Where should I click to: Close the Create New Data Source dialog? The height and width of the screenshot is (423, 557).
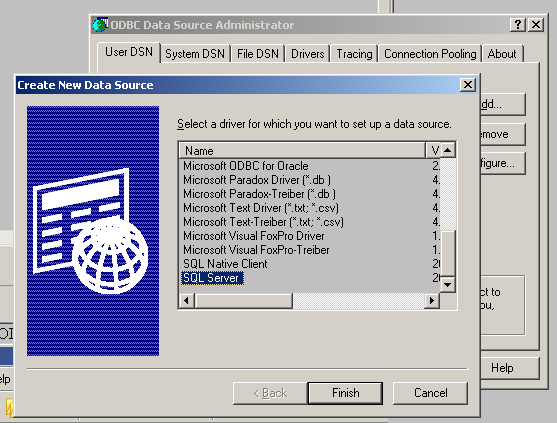[x=468, y=85]
